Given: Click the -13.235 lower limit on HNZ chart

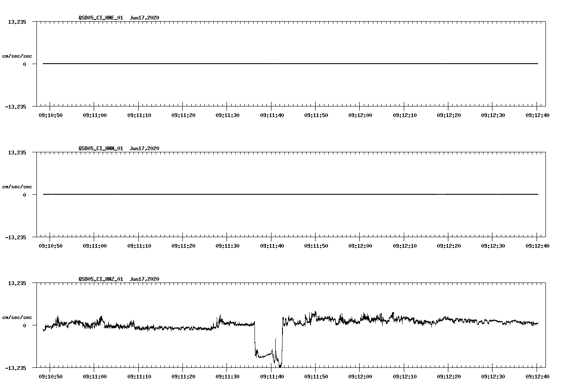Looking at the screenshot, I should pyautogui.click(x=16, y=368).
